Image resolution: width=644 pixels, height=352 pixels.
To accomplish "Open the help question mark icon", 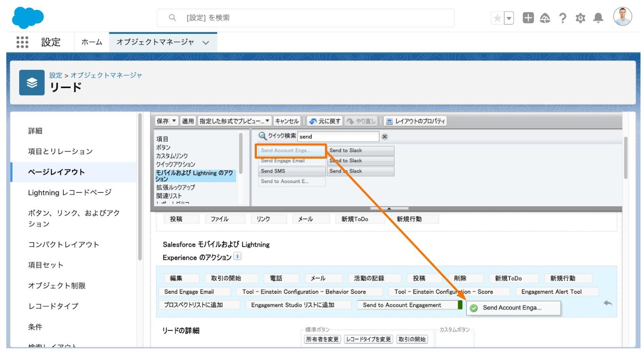I will click(x=563, y=18).
